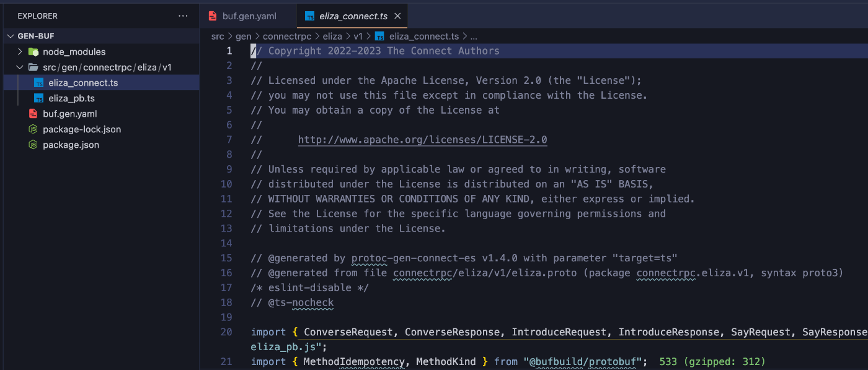Open the breadcrumb ellipsis at path end
Viewport: 868px width, 370px height.
473,36
